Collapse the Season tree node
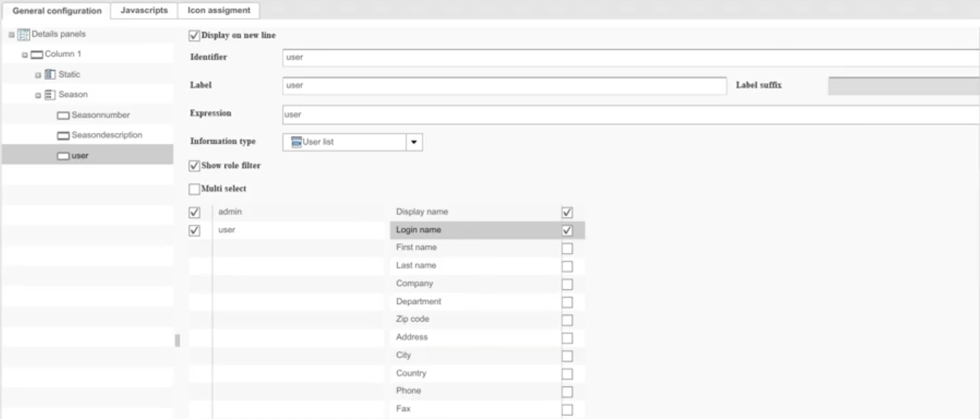 (x=38, y=95)
